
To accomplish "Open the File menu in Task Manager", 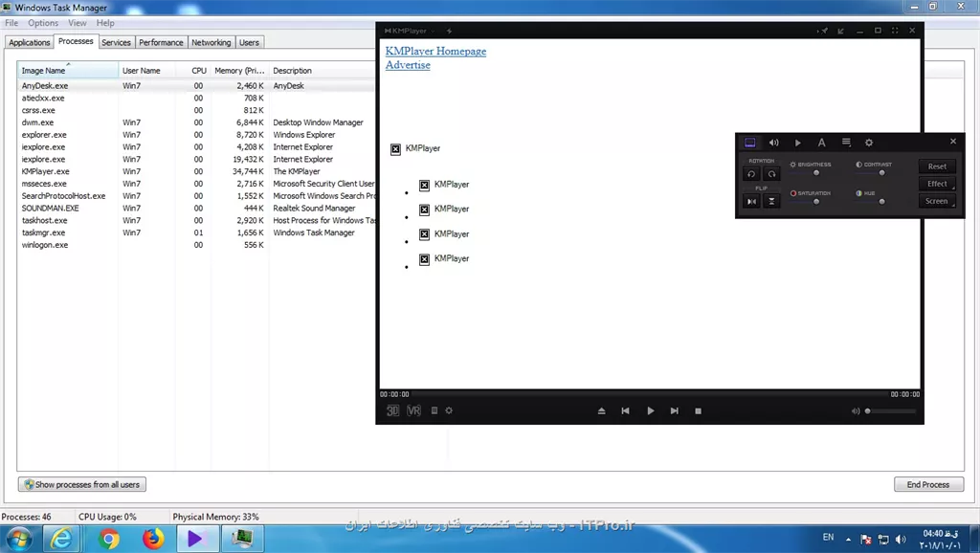I will (x=11, y=23).
